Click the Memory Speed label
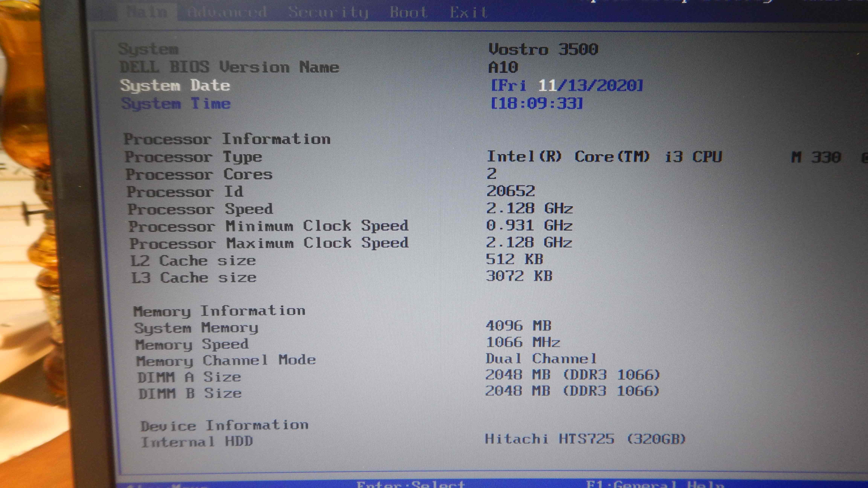Screen dimensions: 868x488 pos(192,345)
